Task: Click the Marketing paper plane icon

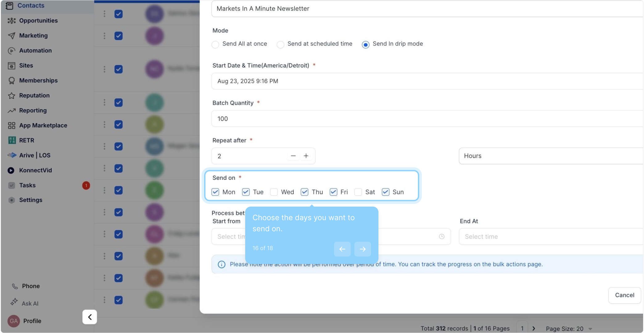Action: [11, 36]
